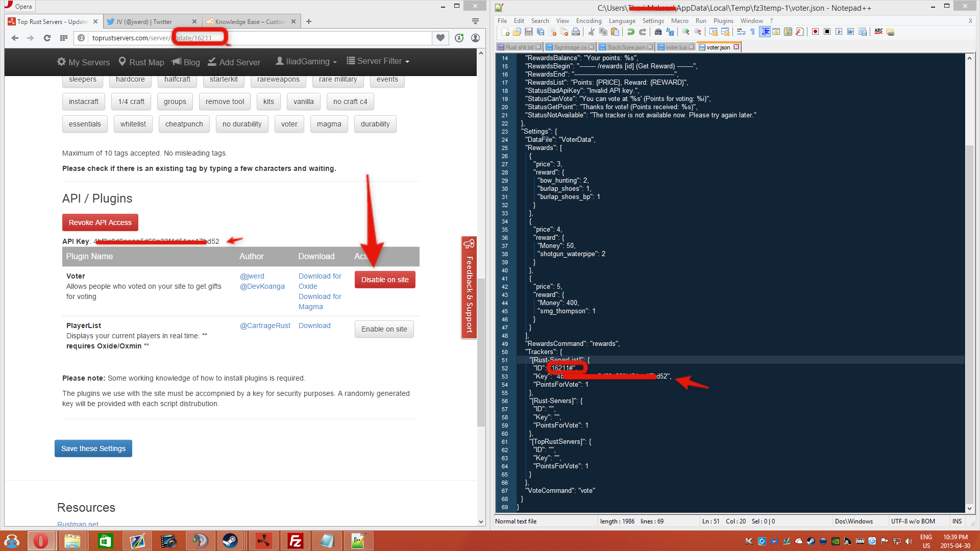Click Disable on site button for Voter
Screen dimensions: 980x551
(385, 280)
